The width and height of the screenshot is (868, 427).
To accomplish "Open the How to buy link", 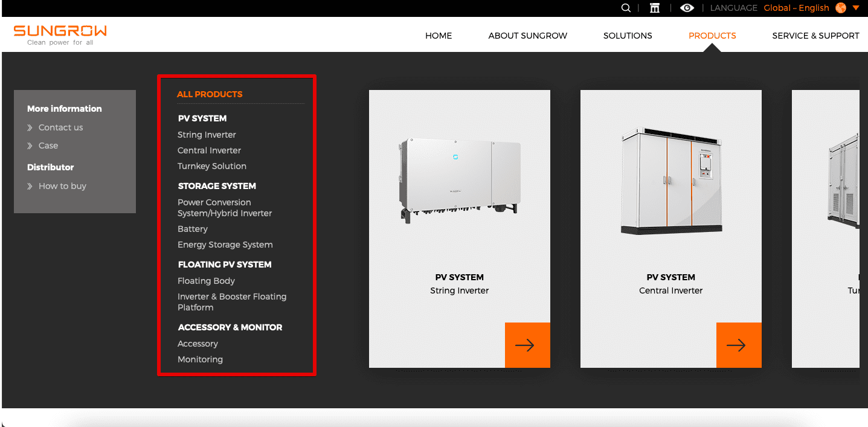I will coord(62,186).
